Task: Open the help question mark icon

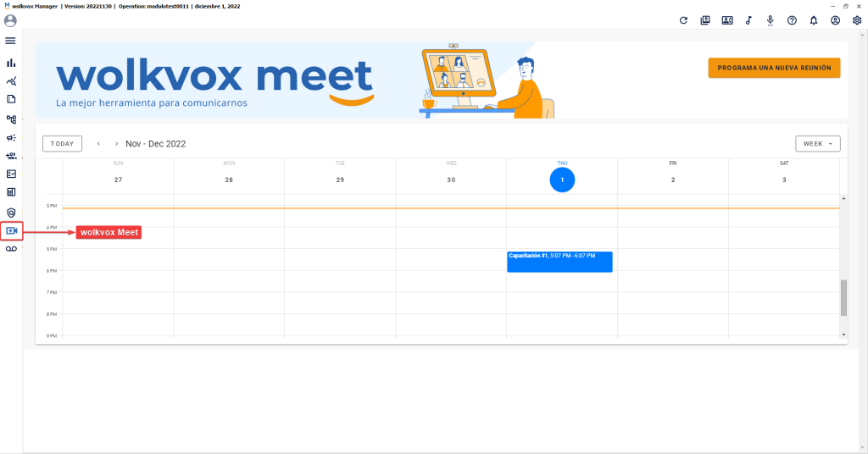Action: 793,20
